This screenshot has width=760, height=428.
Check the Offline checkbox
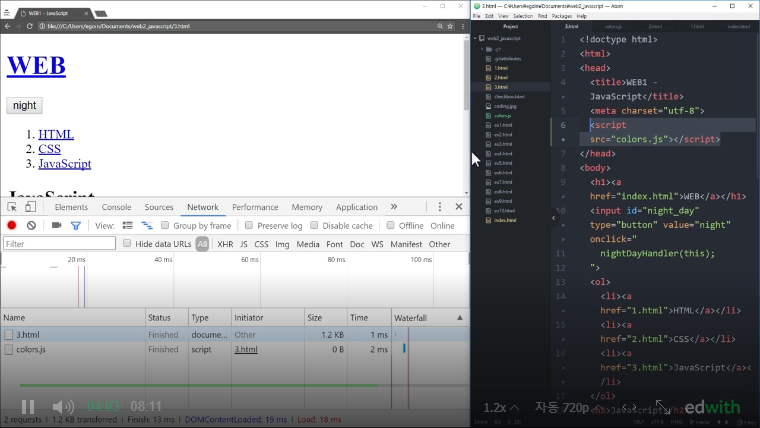(x=390, y=225)
